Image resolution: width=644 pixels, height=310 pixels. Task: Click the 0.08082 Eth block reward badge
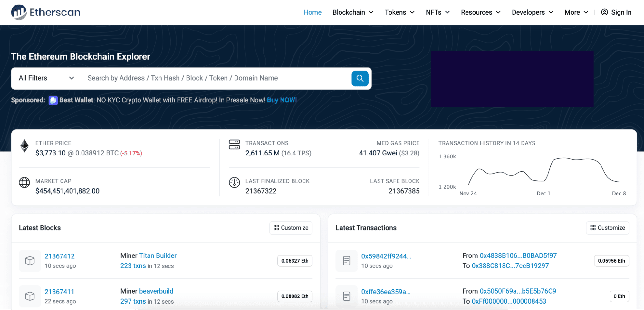click(295, 296)
